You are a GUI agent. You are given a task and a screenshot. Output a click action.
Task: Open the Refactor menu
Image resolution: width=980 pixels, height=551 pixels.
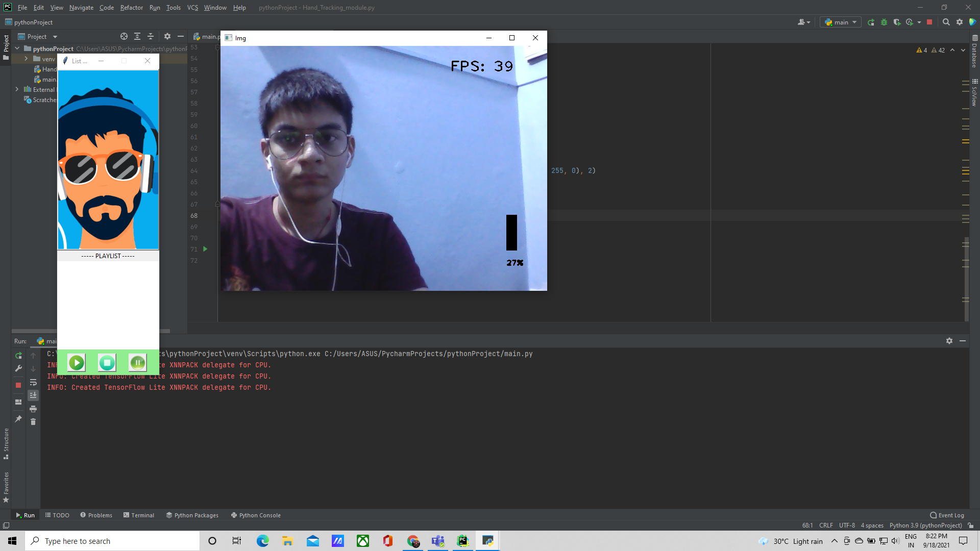(131, 8)
